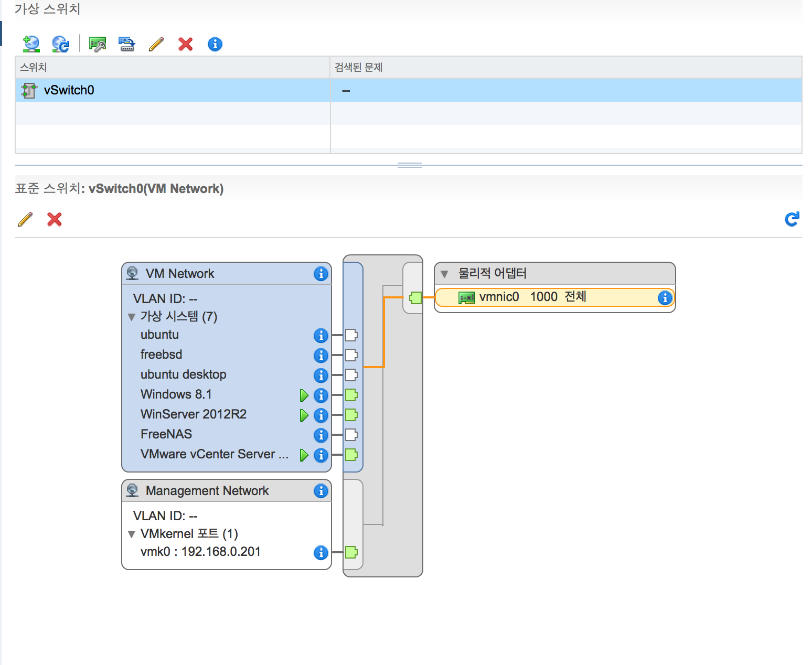Open the manage physical adapters icon

pos(98,44)
